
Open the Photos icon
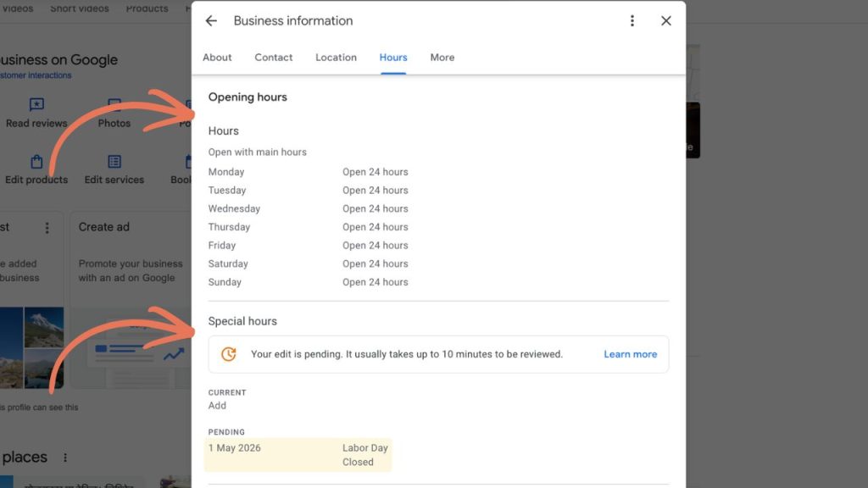coord(114,103)
